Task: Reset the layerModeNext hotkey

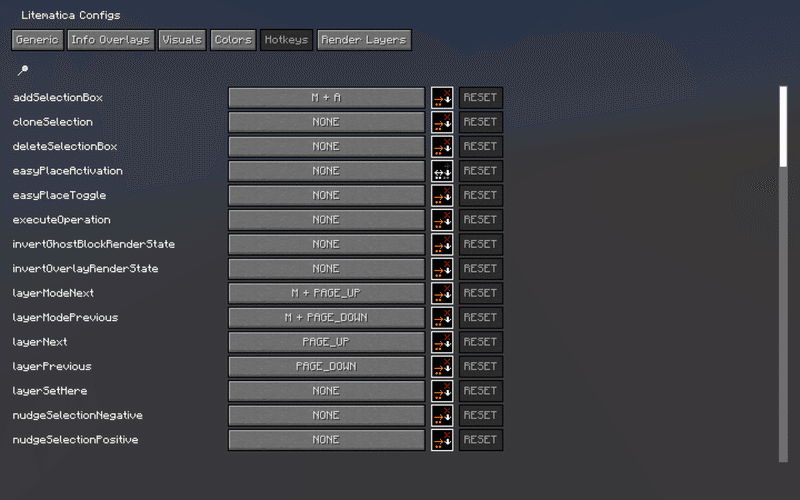Action: click(x=481, y=293)
